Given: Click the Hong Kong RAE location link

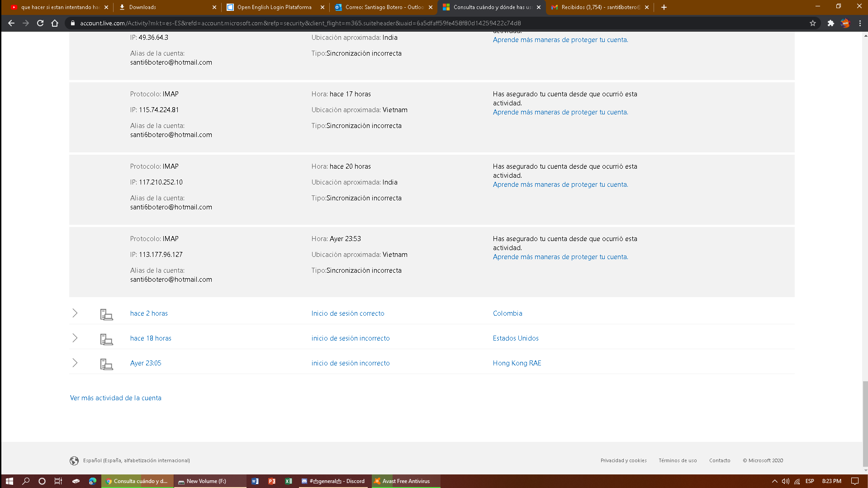Looking at the screenshot, I should click(x=517, y=363).
